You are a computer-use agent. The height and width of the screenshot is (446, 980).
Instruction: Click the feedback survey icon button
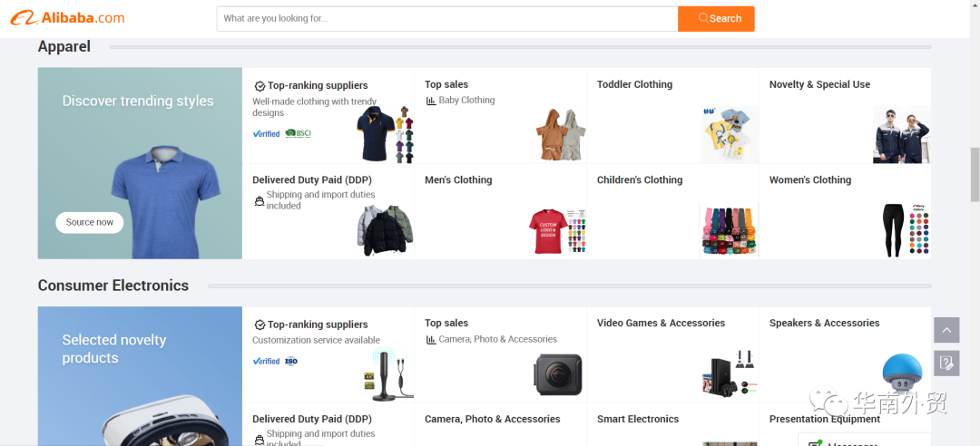[946, 363]
